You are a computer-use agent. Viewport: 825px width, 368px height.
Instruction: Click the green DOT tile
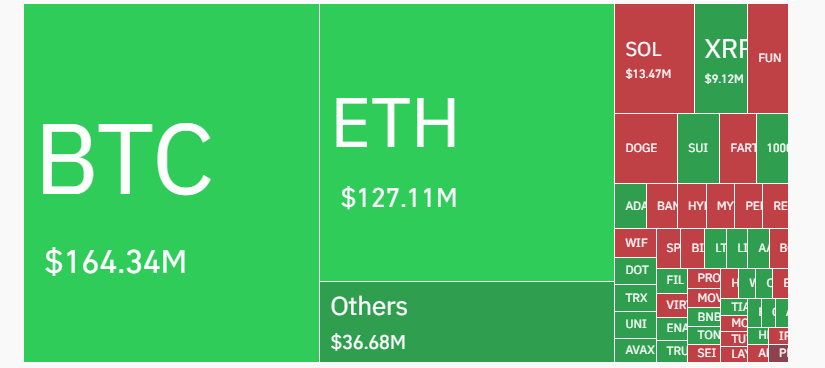click(x=636, y=271)
